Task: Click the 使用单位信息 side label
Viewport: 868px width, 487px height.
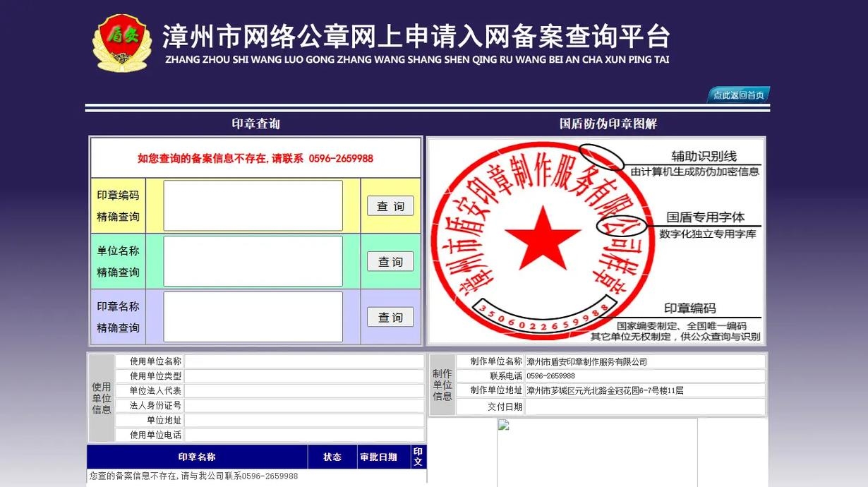Action: (102, 398)
